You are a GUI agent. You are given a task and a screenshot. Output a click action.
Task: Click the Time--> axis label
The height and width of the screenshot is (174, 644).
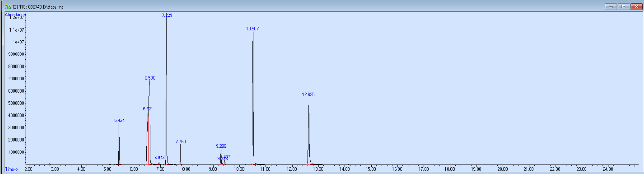(x=11, y=169)
